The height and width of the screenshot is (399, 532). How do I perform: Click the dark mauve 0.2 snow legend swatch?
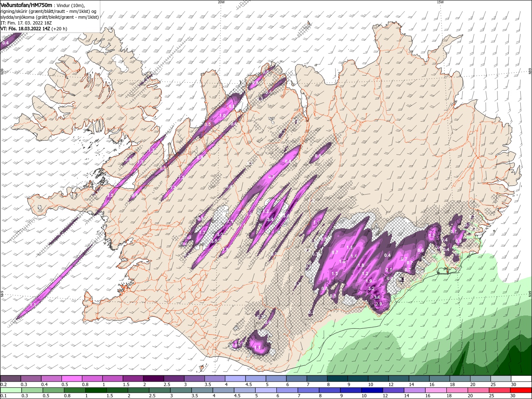[x=11, y=379]
